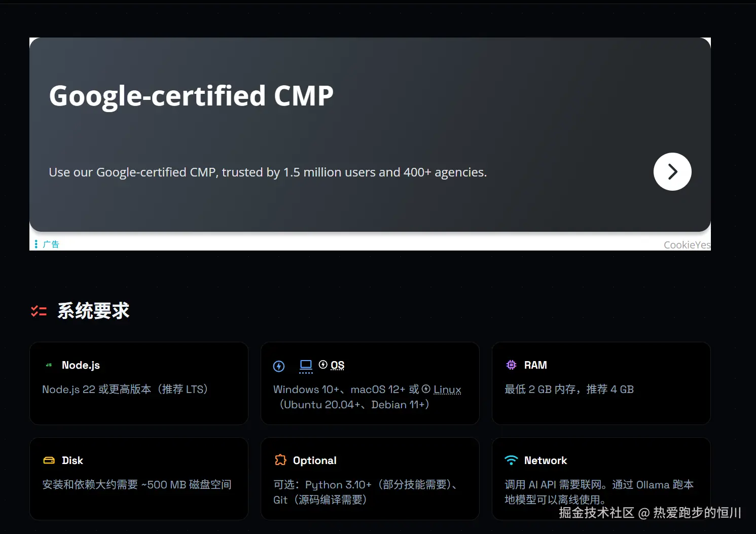
Task: Click the text 调用 AI API 需要联网
Action: [553, 485]
